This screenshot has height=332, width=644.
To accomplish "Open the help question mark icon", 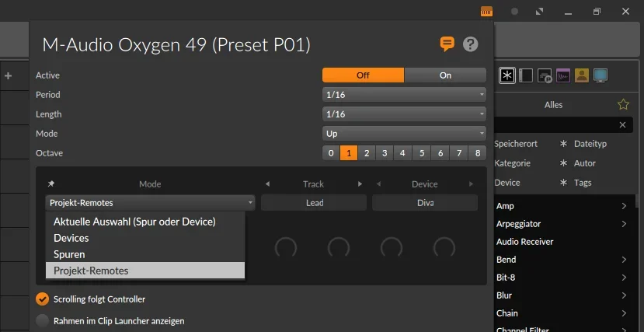I will (x=470, y=44).
